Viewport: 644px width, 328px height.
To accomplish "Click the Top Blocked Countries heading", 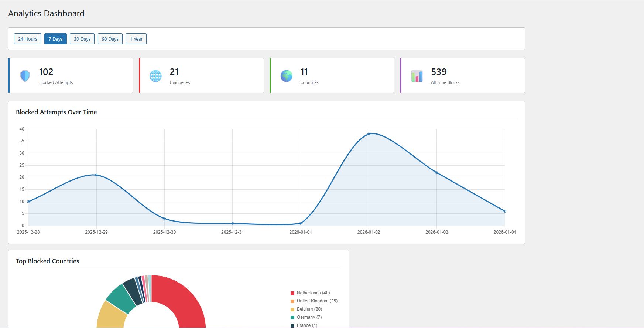I will click(x=48, y=261).
